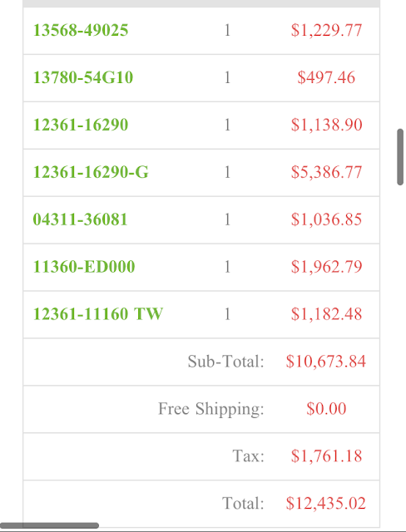Click the vertical scrollbar thumb
This screenshot has width=406, height=532.
click(400, 157)
